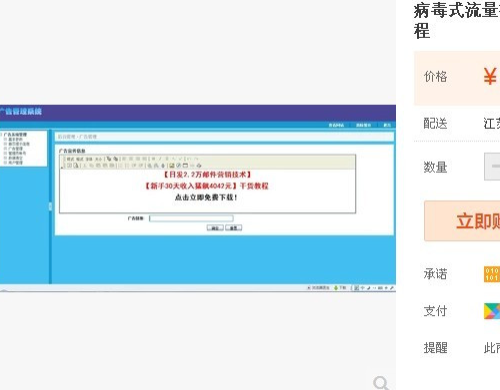Decrease quantity with the minus stepper
Viewport: 500px width, 390px height.
point(493,166)
